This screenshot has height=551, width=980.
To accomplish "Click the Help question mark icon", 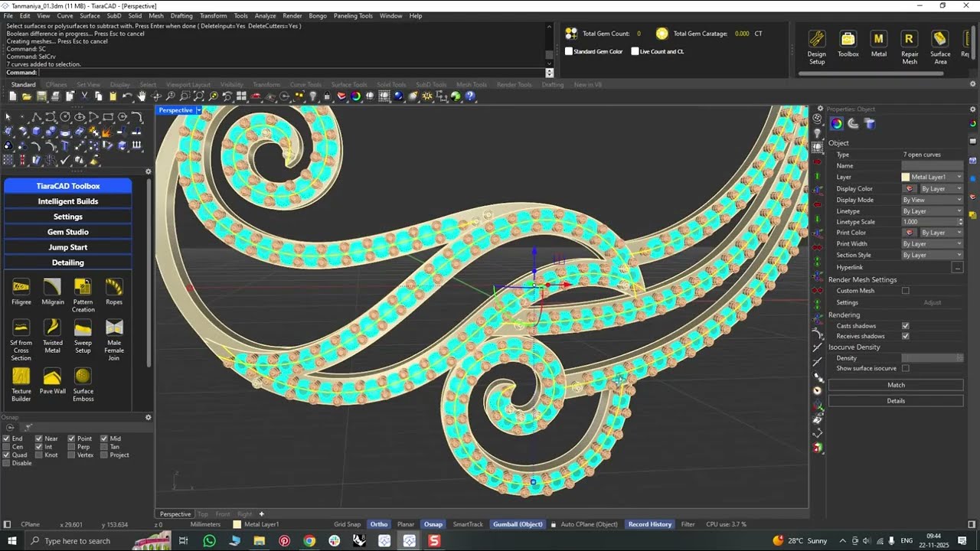I will (470, 96).
